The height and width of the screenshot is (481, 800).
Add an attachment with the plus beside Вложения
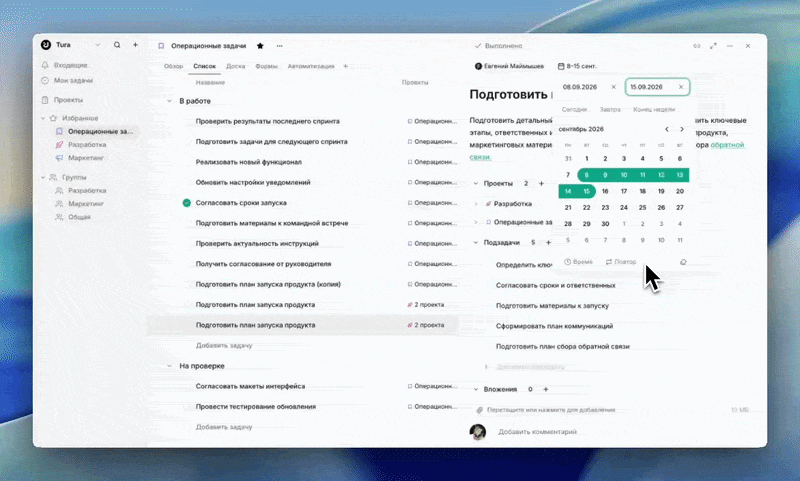(x=545, y=390)
